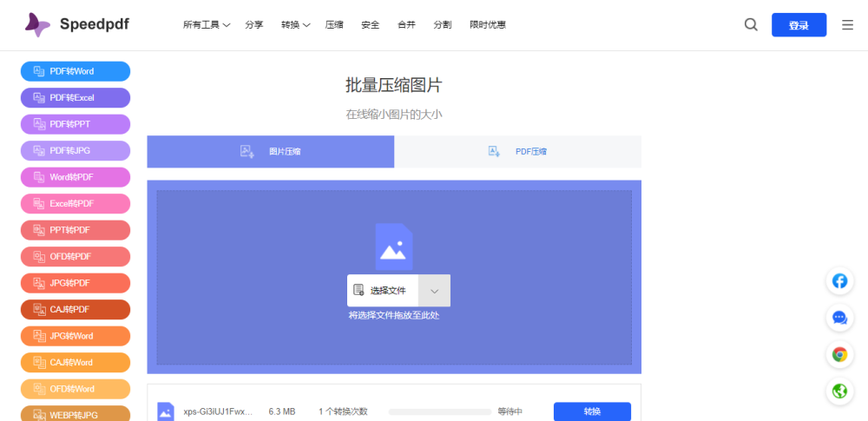Click the icon on Excel转PDF button
868x421 pixels.
click(x=39, y=204)
